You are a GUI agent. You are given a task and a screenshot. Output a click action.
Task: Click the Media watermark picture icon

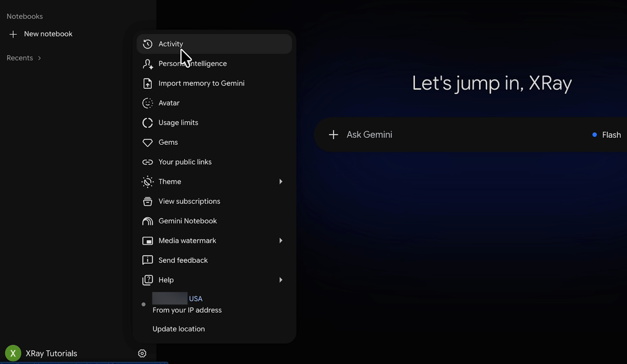tap(148, 241)
